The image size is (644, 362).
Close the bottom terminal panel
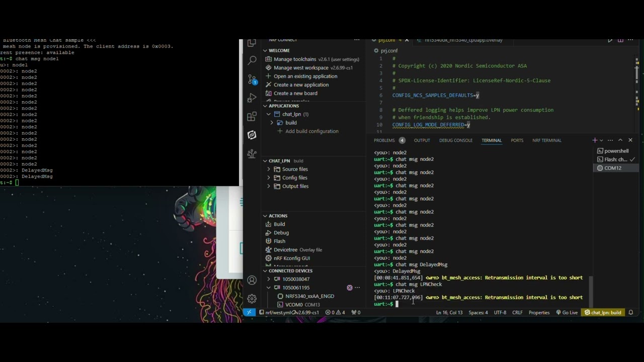pyautogui.click(x=630, y=140)
